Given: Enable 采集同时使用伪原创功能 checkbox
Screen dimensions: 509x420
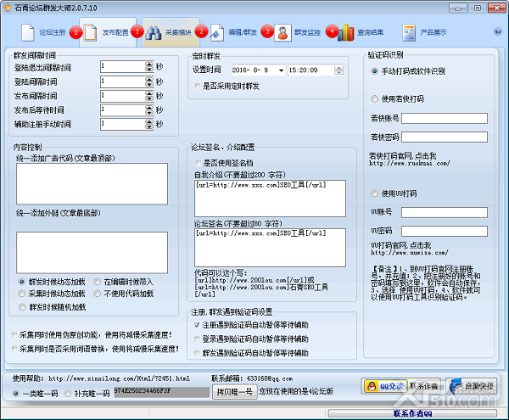Looking at the screenshot, I should 14,334.
